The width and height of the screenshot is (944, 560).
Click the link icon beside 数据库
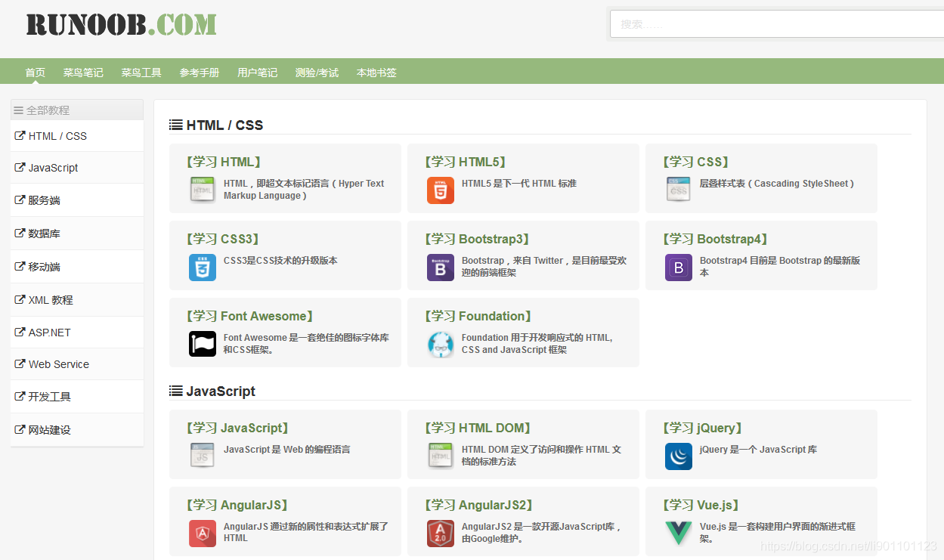(x=20, y=234)
